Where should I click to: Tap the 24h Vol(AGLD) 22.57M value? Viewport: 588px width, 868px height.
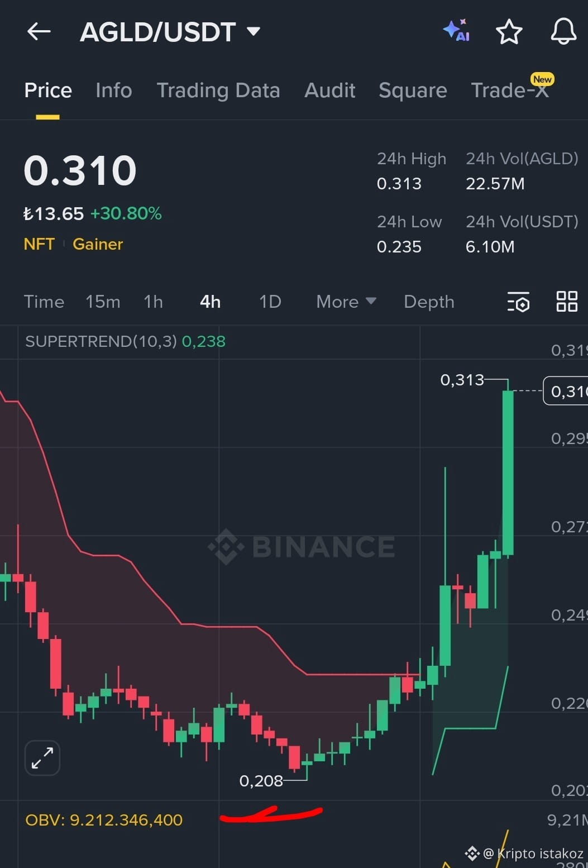click(x=495, y=184)
